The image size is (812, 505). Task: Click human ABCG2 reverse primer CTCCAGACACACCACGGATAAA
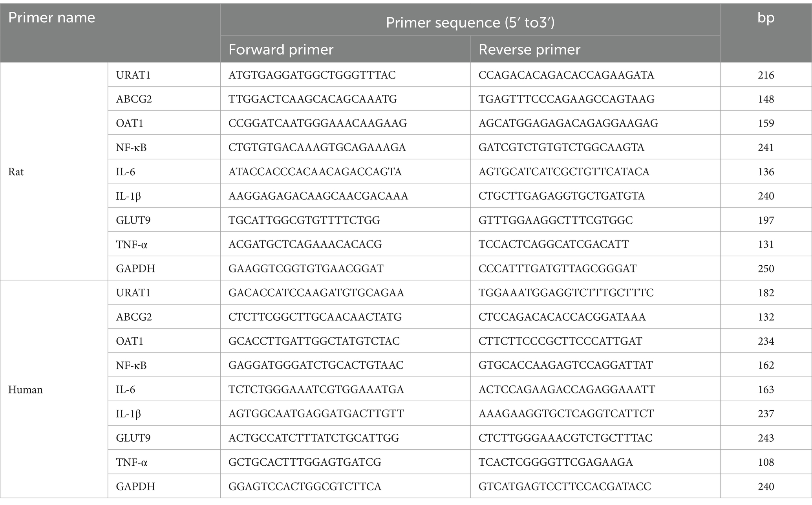click(x=562, y=317)
